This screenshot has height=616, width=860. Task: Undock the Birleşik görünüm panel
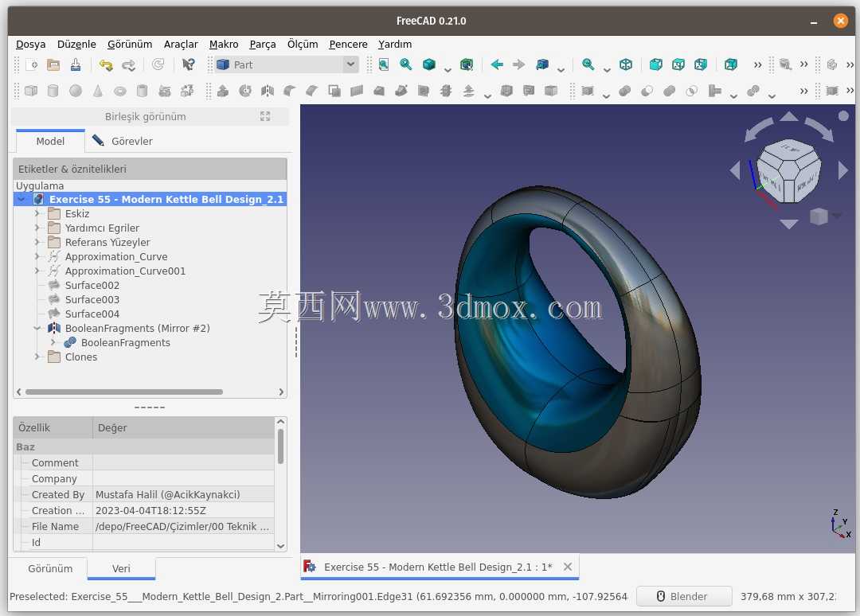point(265,116)
